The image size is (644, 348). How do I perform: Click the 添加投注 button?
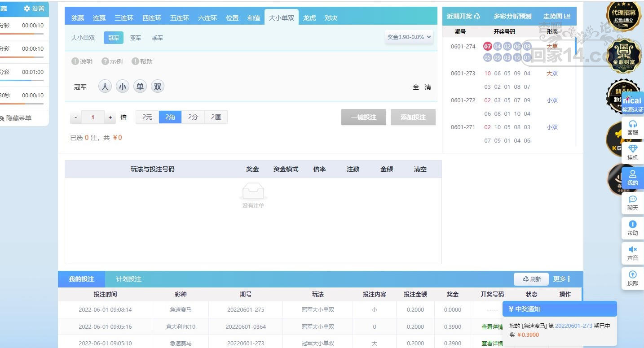[x=413, y=117]
